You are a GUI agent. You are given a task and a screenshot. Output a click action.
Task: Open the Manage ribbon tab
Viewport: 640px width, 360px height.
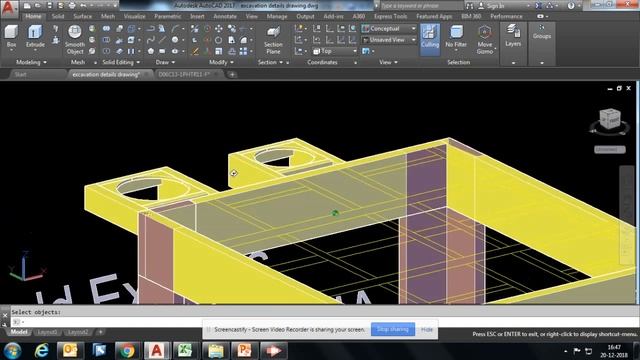277,16
